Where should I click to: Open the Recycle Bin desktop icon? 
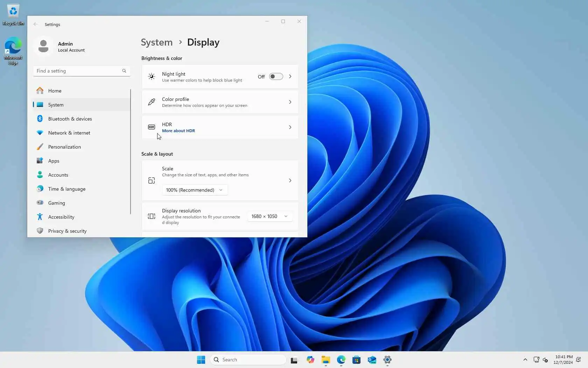[x=13, y=15]
